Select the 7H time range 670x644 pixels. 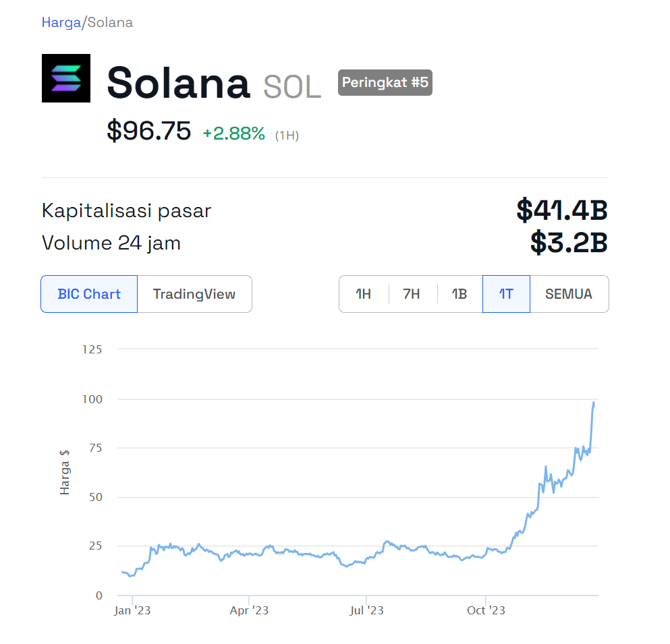(412, 294)
